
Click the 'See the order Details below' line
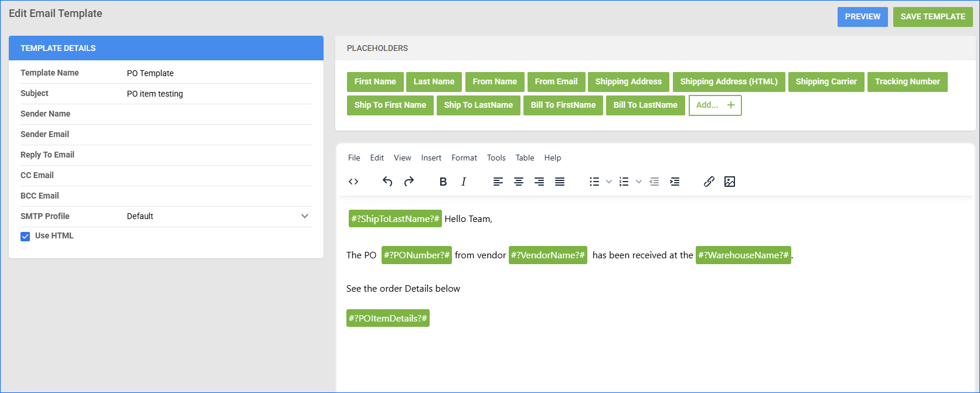(403, 289)
